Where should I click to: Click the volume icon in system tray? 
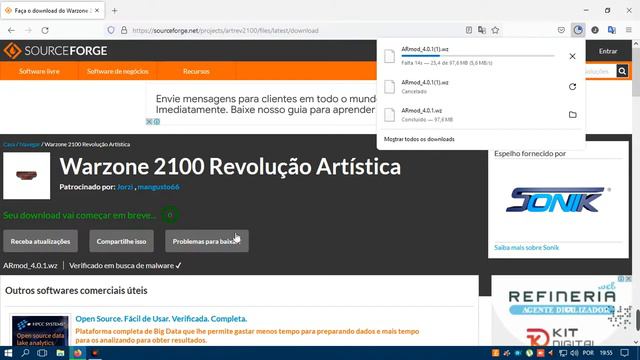[x=574, y=353]
